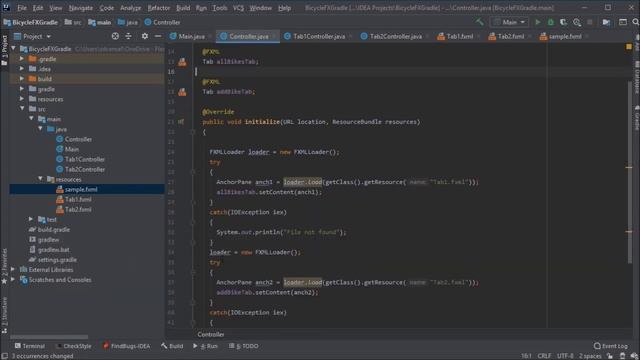Open the VCS menu
Viewport: 640px width, 360px height.
238,8
